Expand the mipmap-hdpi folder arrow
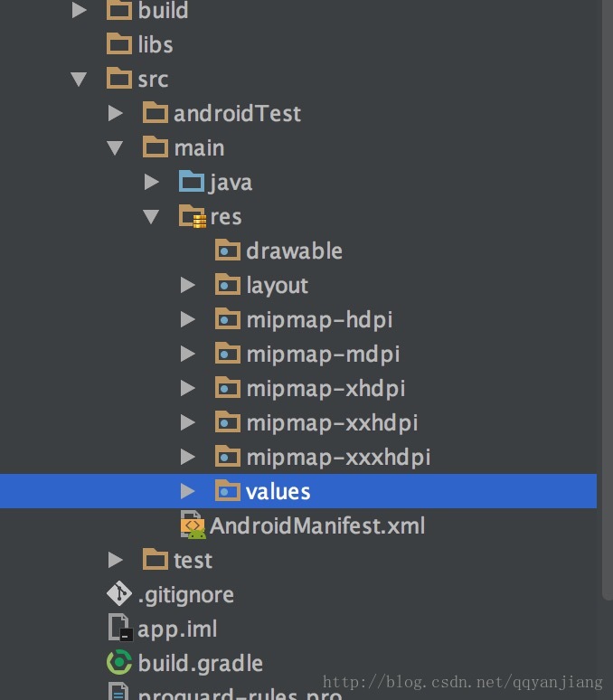Image resolution: width=613 pixels, height=700 pixels. (x=187, y=319)
